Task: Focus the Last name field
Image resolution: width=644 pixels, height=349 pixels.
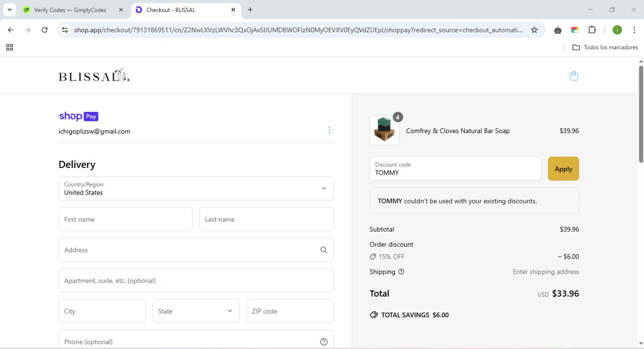Action: [266, 220]
